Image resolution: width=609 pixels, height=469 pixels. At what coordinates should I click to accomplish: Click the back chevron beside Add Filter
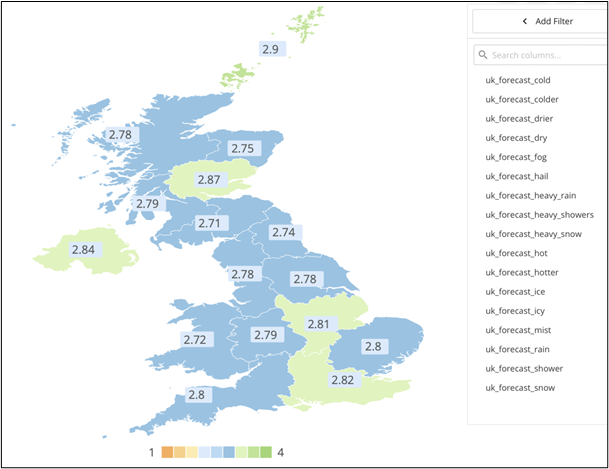point(525,21)
